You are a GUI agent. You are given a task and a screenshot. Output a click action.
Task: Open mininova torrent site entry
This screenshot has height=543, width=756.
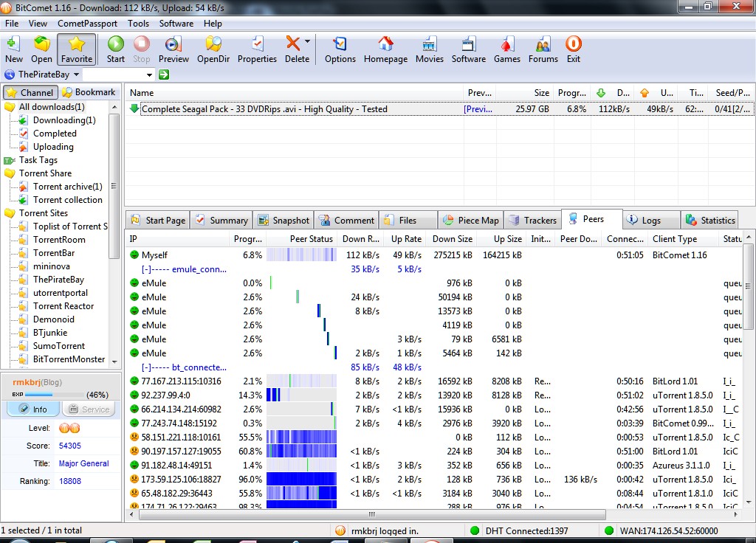pos(51,266)
